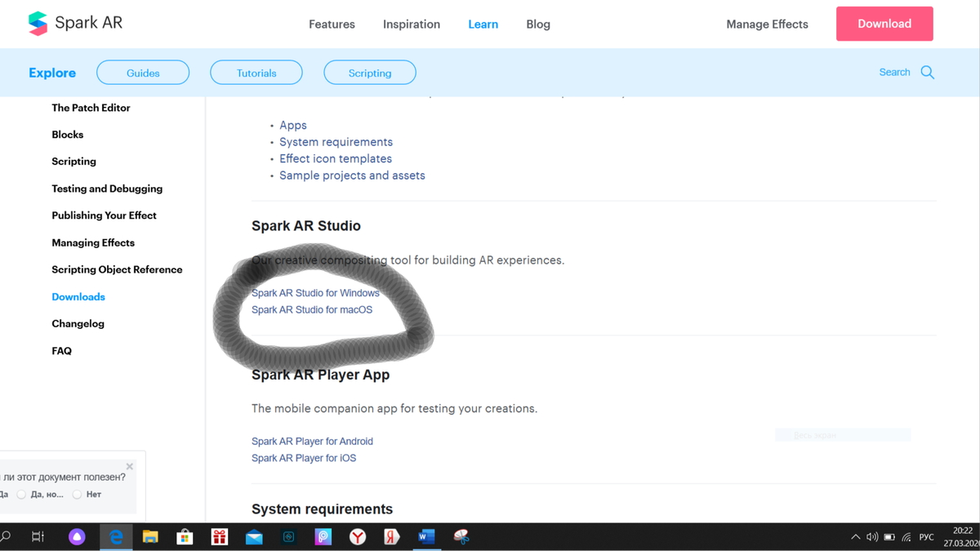Viewport: 980px width, 551px height.
Task: Open The Patch Editor sidebar item
Action: pyautogui.click(x=91, y=108)
